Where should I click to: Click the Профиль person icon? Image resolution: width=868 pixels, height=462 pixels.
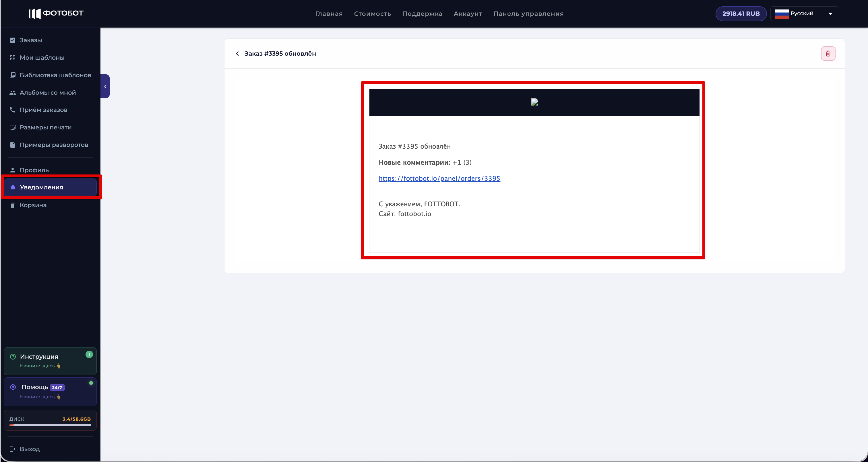click(x=13, y=170)
